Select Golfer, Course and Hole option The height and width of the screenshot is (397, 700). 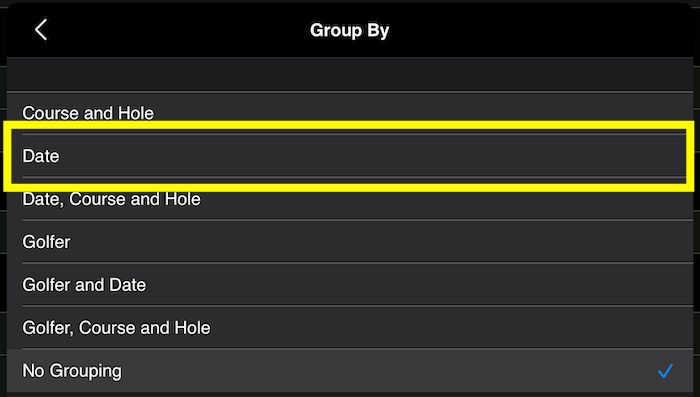pyautogui.click(x=350, y=327)
